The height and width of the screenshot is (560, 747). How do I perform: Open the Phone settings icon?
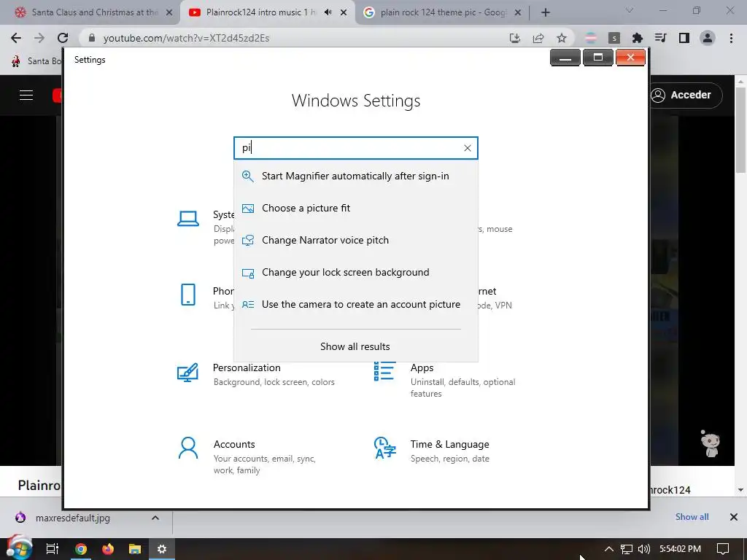click(188, 295)
